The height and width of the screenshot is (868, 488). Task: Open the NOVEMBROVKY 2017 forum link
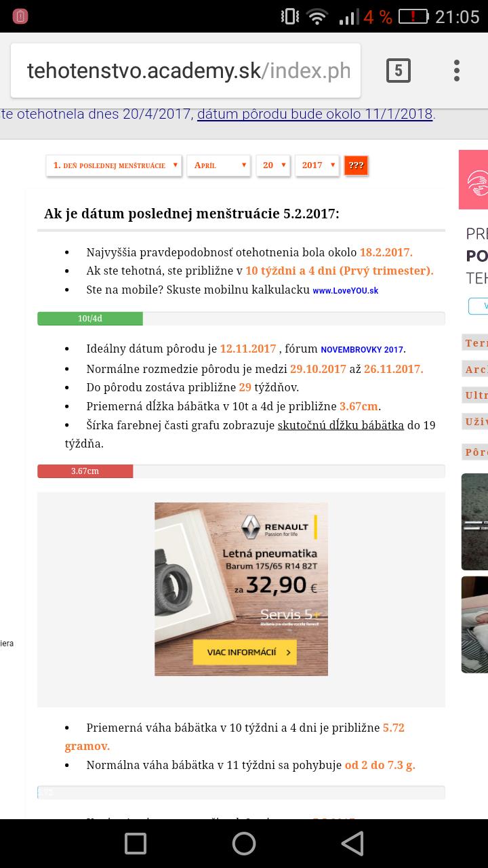coord(362,350)
